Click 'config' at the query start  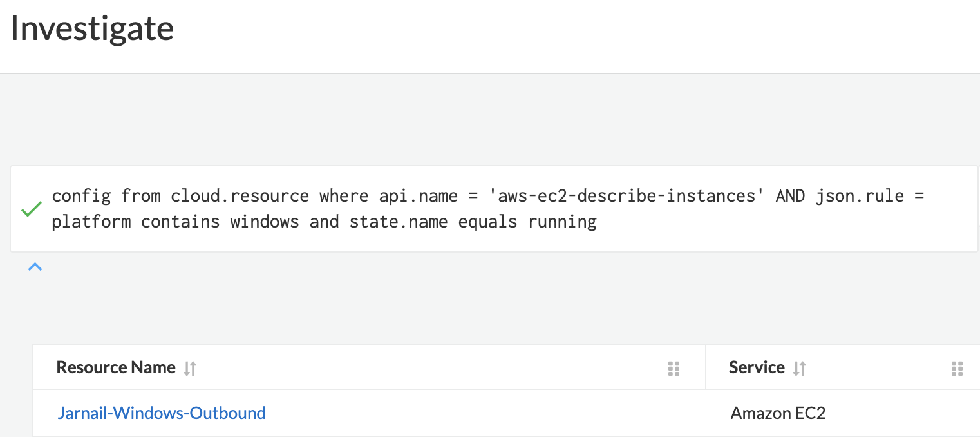coord(82,196)
